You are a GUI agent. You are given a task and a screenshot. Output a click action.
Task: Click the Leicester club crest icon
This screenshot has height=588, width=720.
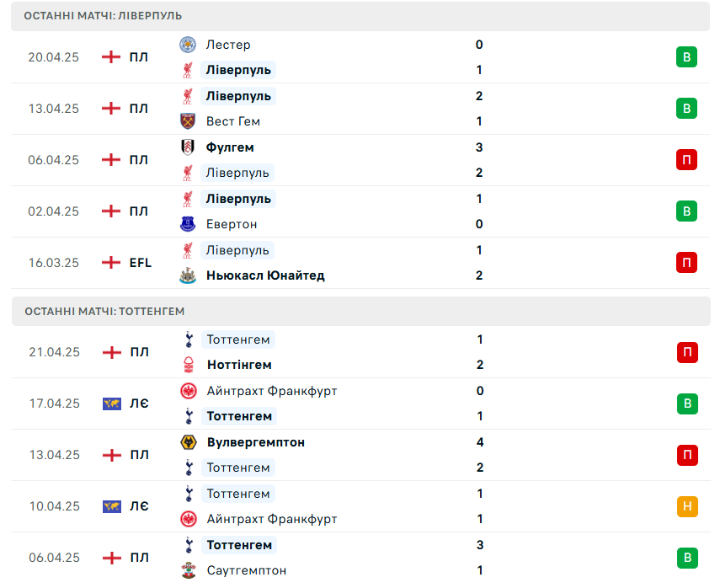[187, 45]
